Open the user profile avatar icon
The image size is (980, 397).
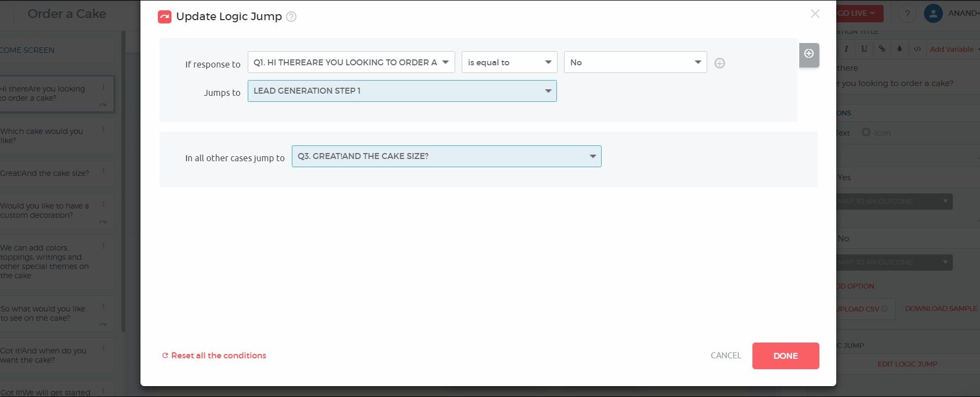(933, 13)
